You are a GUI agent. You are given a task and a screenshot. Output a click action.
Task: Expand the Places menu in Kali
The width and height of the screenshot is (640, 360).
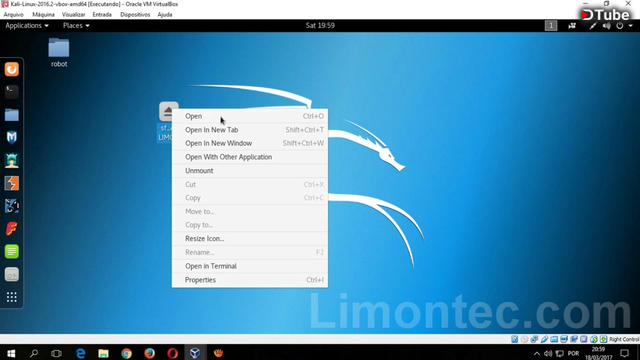click(76, 25)
